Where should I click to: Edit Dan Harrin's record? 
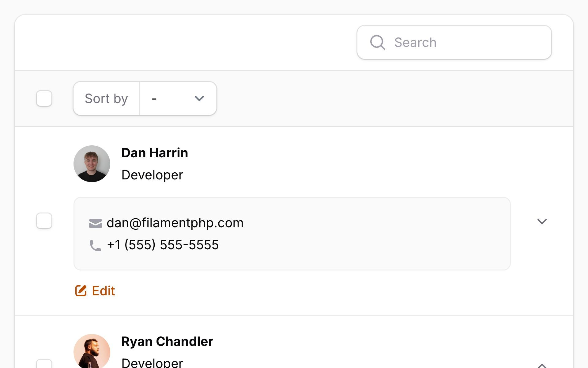coord(95,290)
